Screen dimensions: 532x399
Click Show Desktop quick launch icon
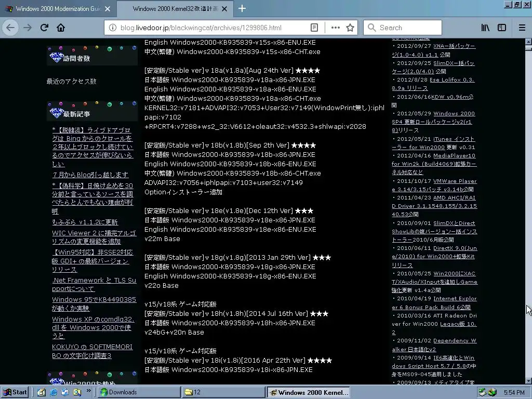[42, 392]
